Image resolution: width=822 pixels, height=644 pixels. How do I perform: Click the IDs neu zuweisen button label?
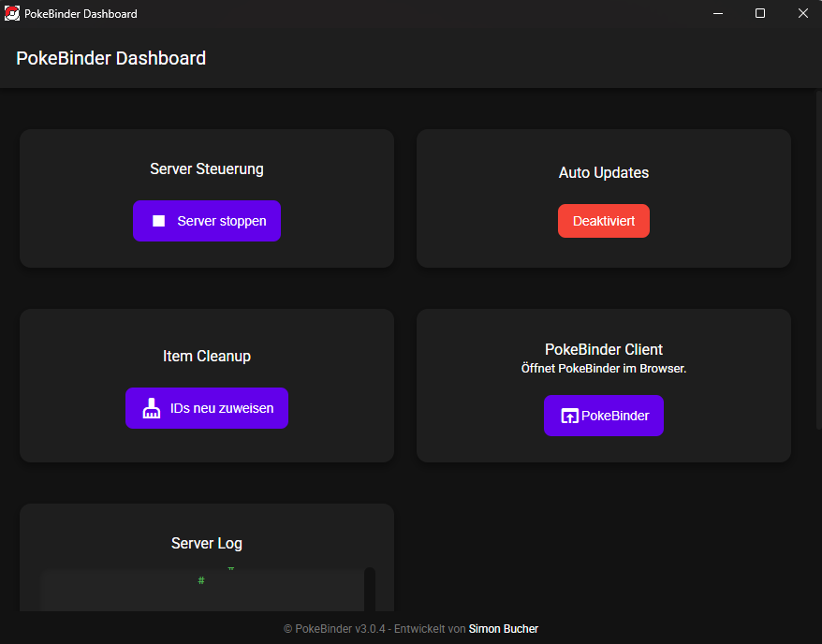[222, 408]
